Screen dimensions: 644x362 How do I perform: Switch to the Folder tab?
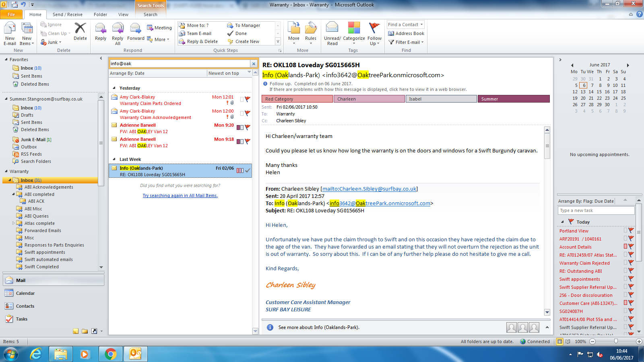pos(100,14)
